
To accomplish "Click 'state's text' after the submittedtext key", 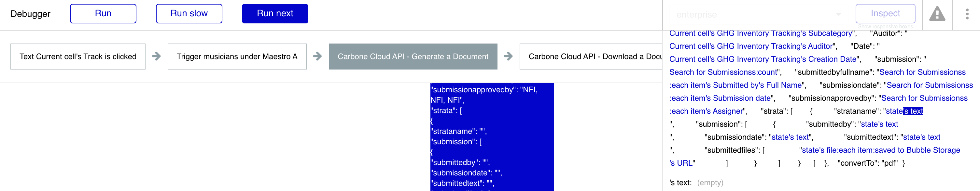I will (921, 137).
